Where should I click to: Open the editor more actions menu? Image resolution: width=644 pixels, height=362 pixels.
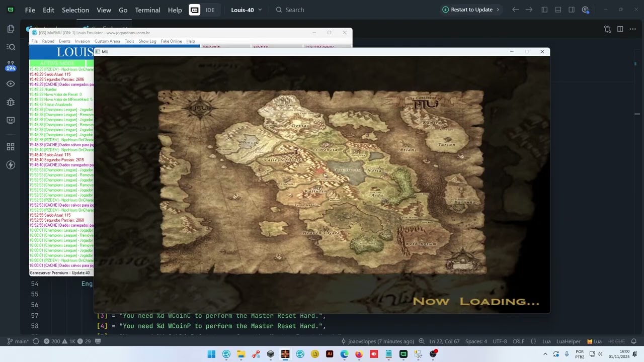click(x=633, y=29)
